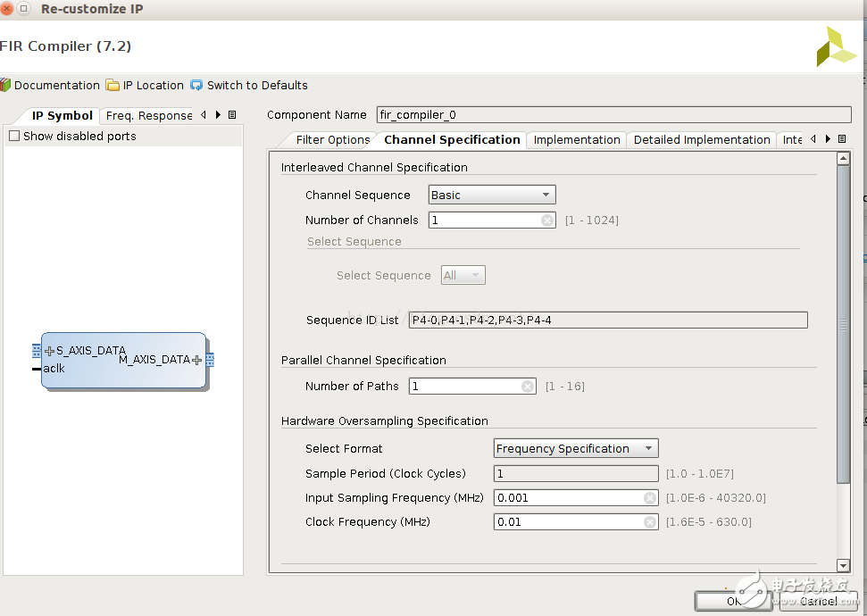Clear the Input Sampling Frequency value
This screenshot has height=616, width=867.
[650, 498]
